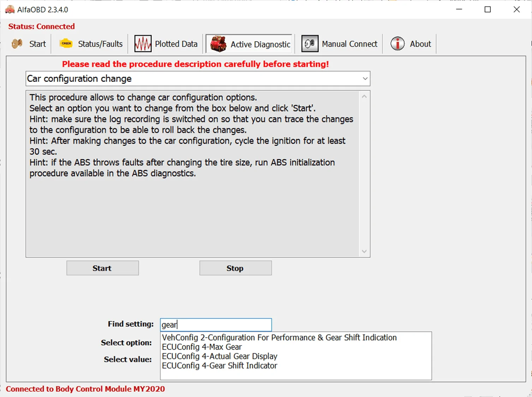532x397 pixels.
Task: Click the AlfaOBD app icon in title bar
Action: (x=10, y=10)
